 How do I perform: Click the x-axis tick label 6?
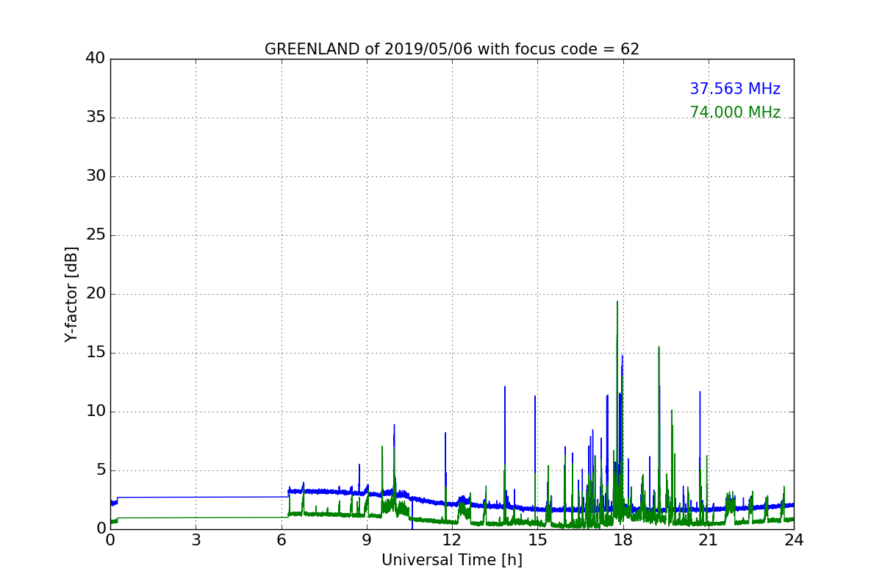281,540
